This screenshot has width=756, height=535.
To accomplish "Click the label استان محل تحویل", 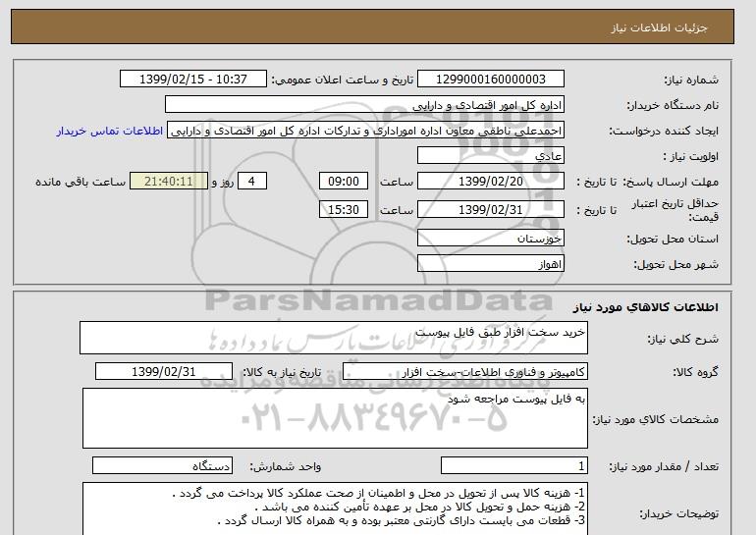I will pyautogui.click(x=673, y=239).
